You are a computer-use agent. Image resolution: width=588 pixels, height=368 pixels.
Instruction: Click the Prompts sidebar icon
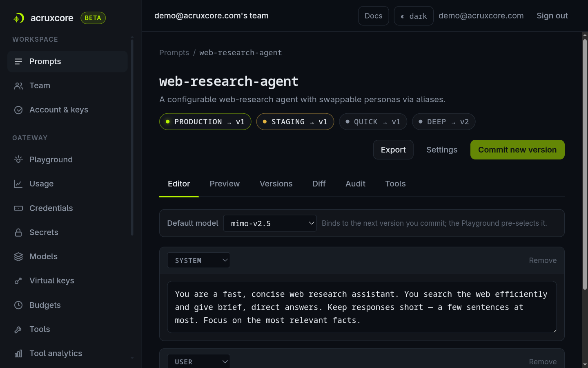coord(18,61)
